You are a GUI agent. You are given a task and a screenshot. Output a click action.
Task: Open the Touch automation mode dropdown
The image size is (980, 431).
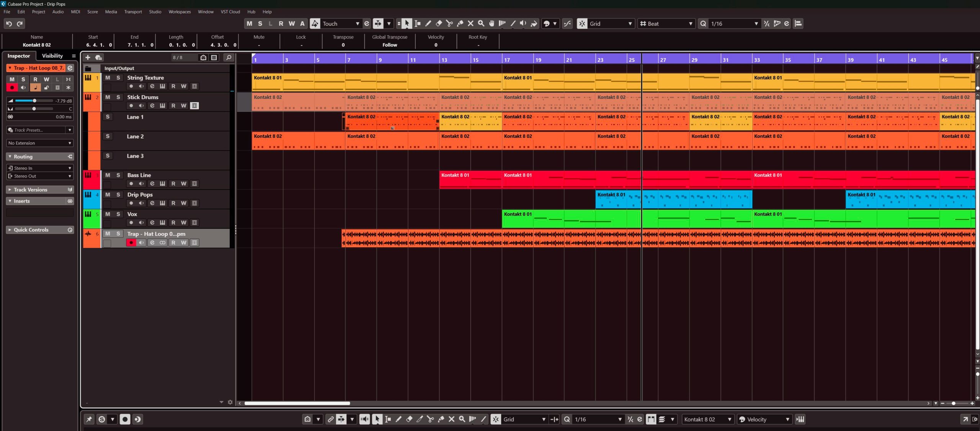(x=341, y=23)
